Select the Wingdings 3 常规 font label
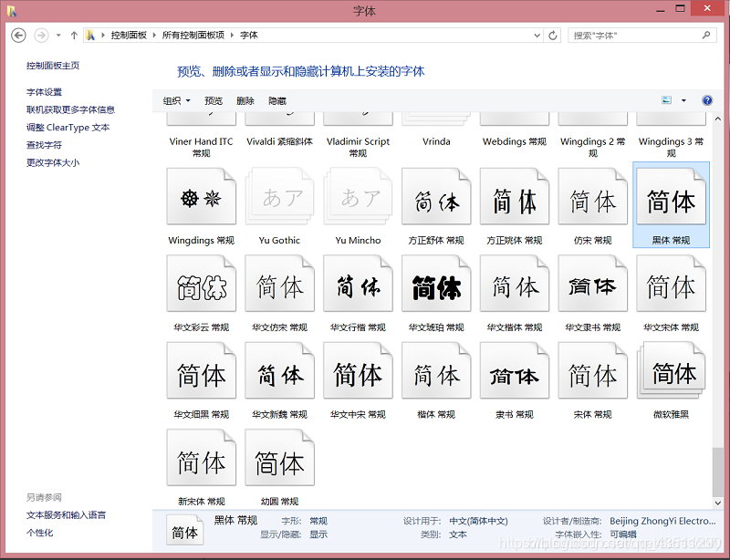 pyautogui.click(x=671, y=147)
